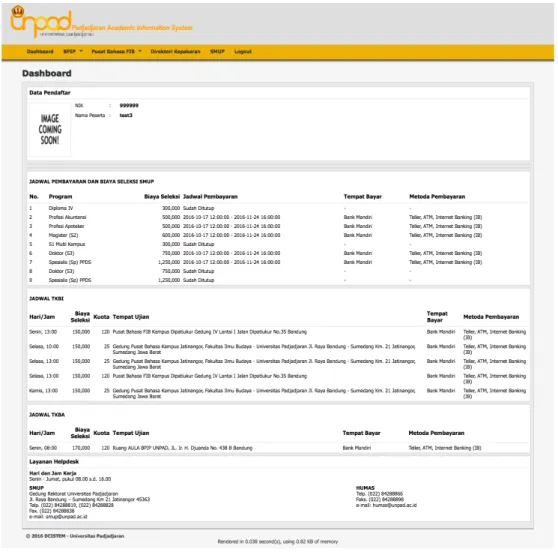Click the Kuota header in Jadwal TKBI
The height and width of the screenshot is (558, 558).
pyautogui.click(x=101, y=317)
